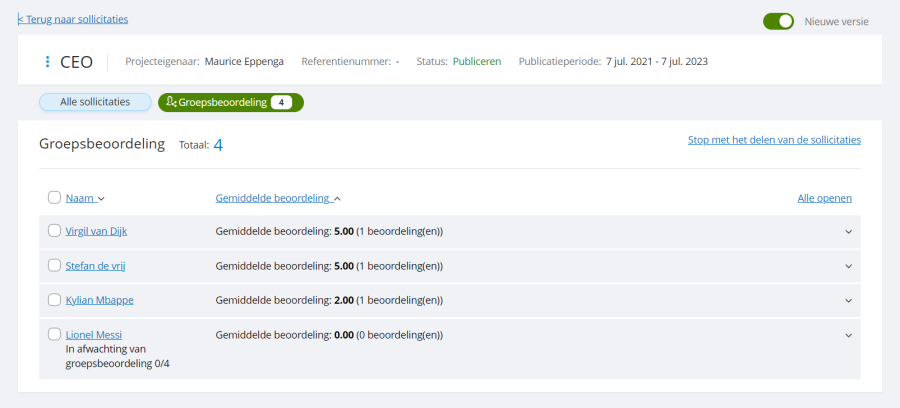
Task: Click the Totaal count of 4
Action: tap(218, 145)
